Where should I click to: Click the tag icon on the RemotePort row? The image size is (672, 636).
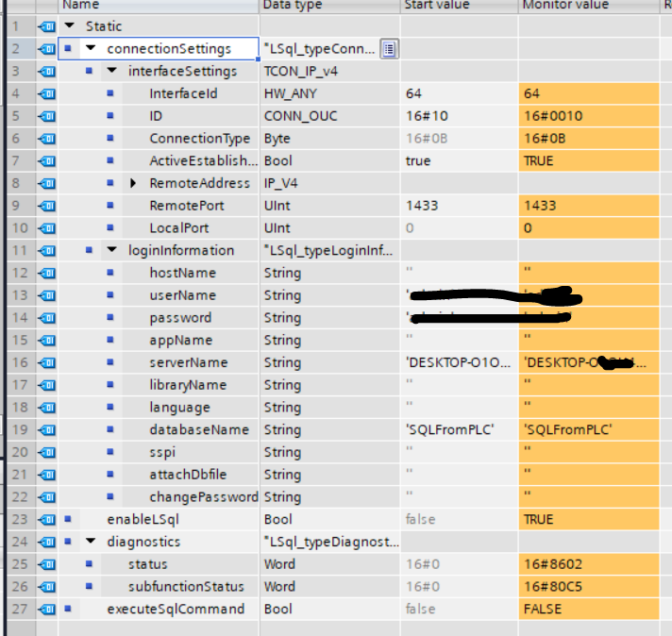[45, 205]
